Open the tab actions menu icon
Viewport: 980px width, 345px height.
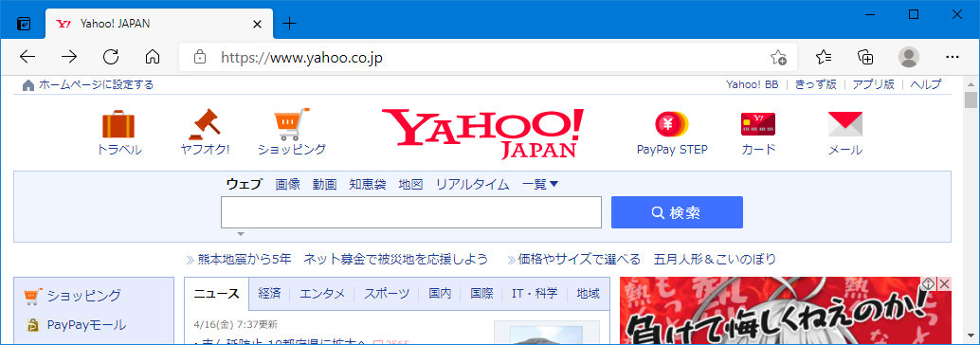coord(23,25)
